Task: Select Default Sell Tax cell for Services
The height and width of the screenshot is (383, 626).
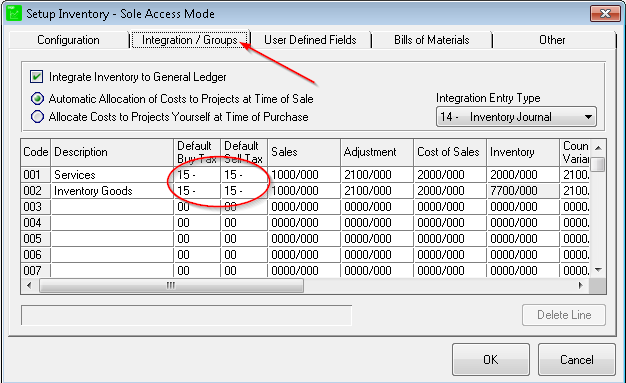Action: pos(244,175)
